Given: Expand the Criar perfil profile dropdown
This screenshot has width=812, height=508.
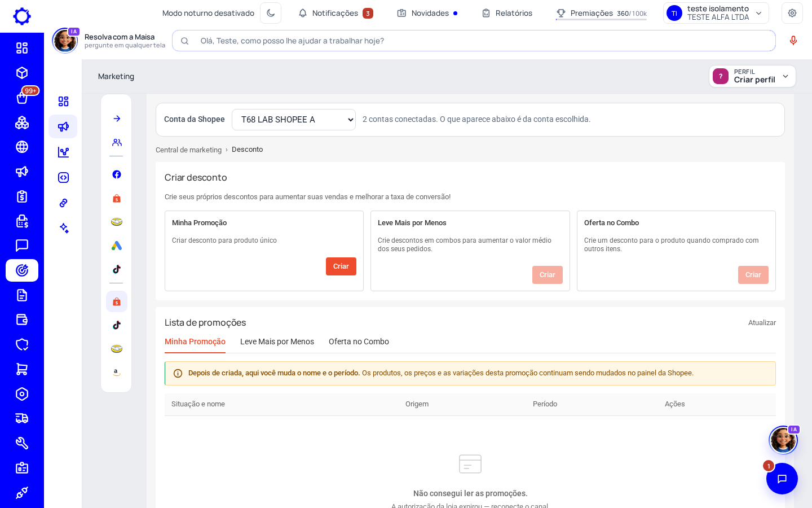Looking at the screenshot, I should click(752, 76).
